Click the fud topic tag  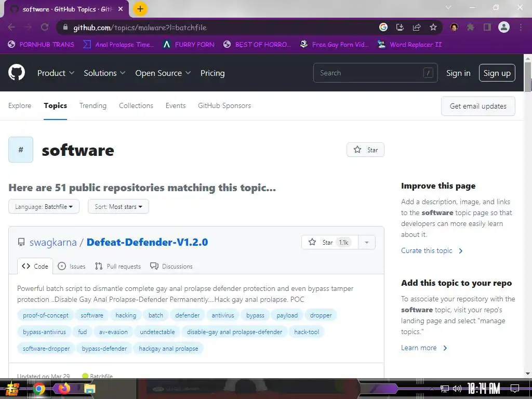click(83, 332)
